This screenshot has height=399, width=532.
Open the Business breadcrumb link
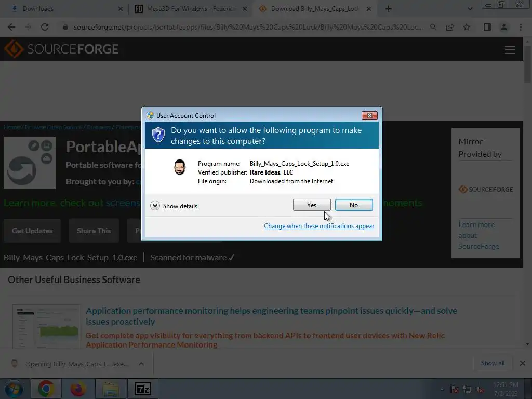click(99, 127)
